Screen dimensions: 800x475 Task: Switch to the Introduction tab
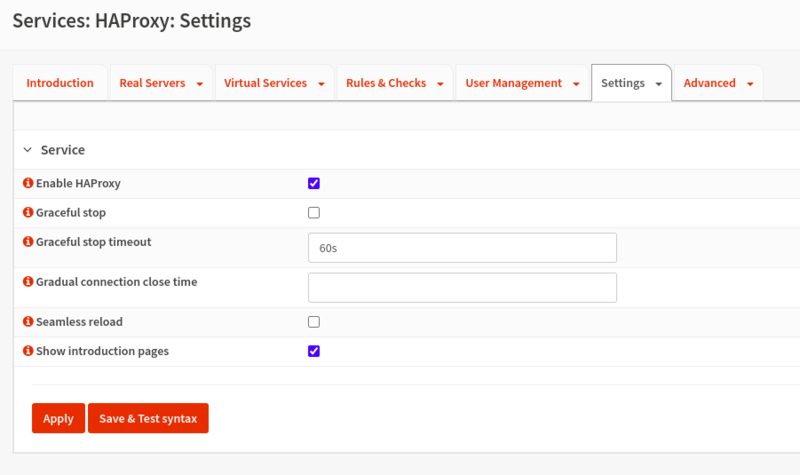[x=60, y=83]
